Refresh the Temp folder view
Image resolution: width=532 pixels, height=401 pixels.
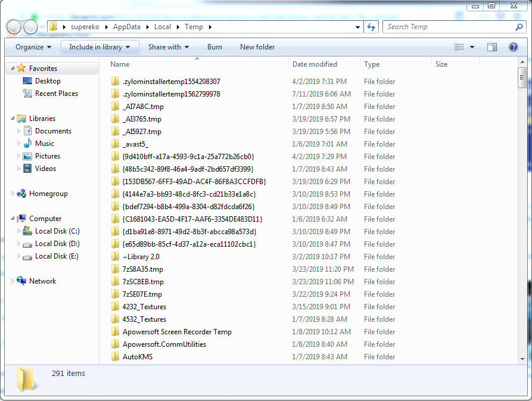(370, 27)
